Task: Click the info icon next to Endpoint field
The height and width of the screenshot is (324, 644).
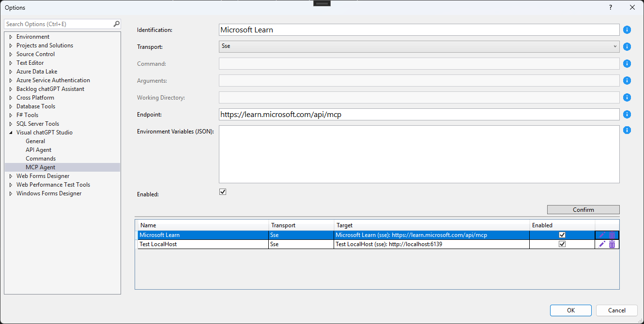Action: tap(627, 115)
